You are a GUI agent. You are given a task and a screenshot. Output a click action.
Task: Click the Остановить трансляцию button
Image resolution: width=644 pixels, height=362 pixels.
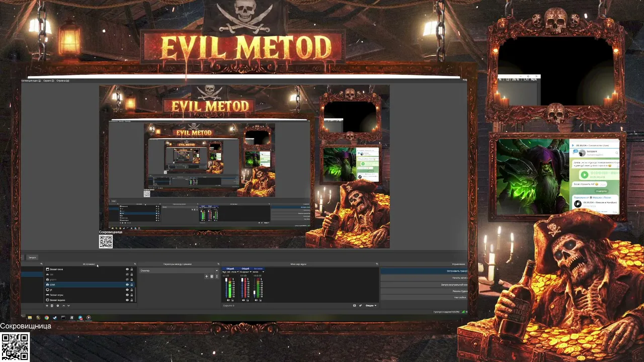pos(424,271)
